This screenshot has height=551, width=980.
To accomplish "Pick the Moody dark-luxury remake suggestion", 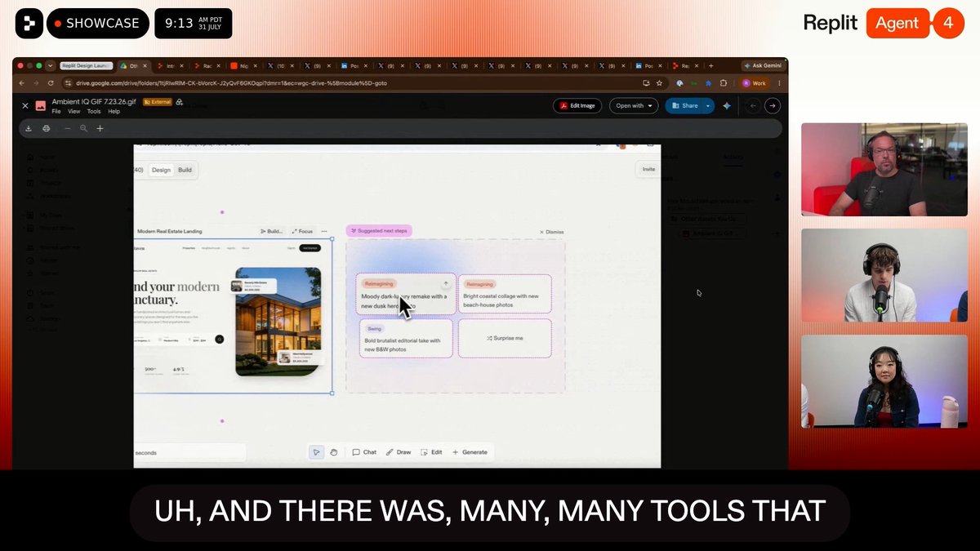I will pyautogui.click(x=406, y=293).
